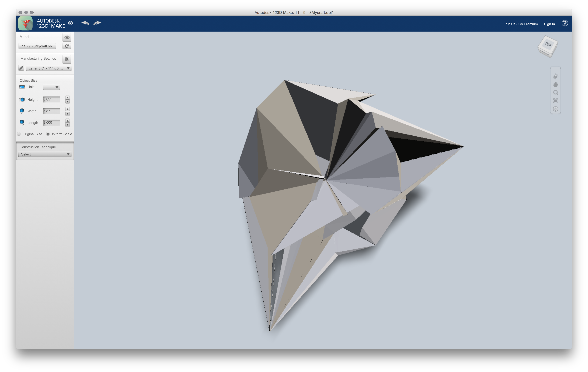This screenshot has width=588, height=372.
Task: Select the Original Size radio button
Action: pyautogui.click(x=19, y=134)
